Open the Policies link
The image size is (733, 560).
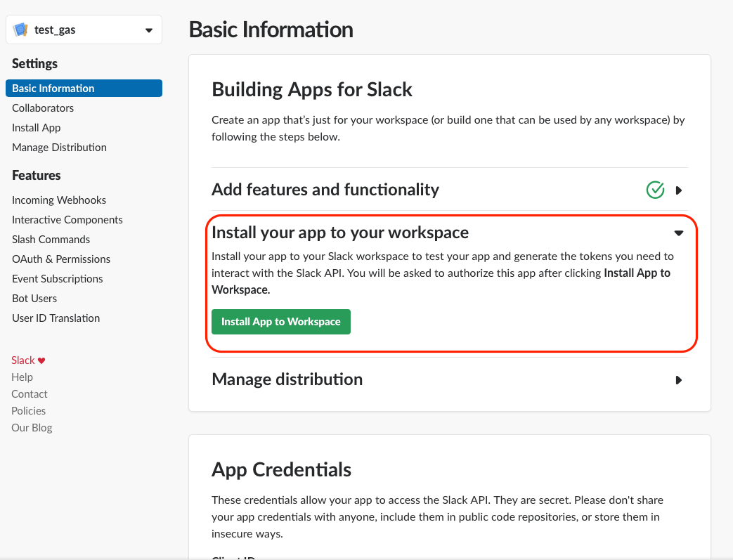(x=28, y=411)
